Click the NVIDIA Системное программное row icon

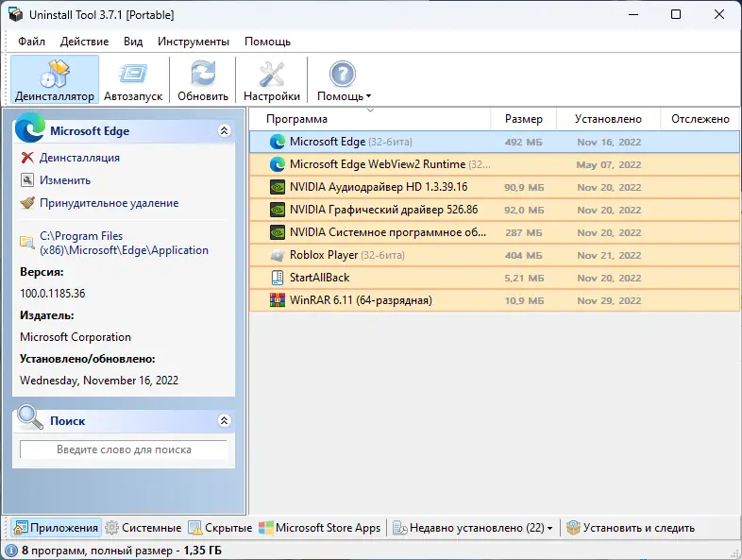[278, 233]
